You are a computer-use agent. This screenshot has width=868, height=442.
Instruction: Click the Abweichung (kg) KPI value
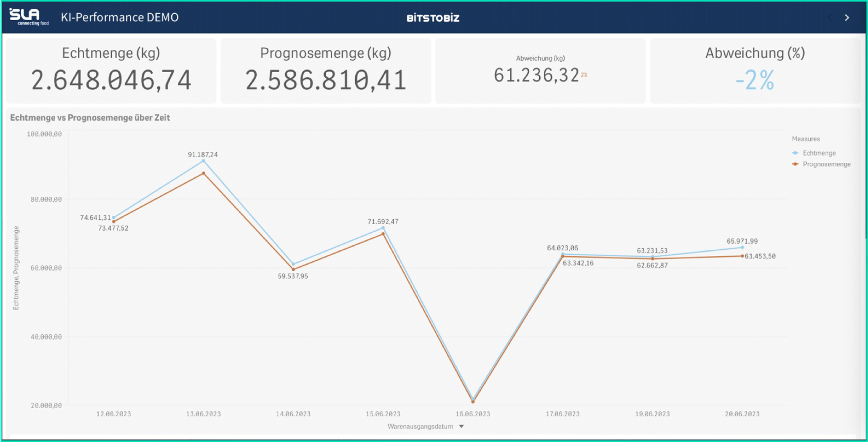(536, 75)
